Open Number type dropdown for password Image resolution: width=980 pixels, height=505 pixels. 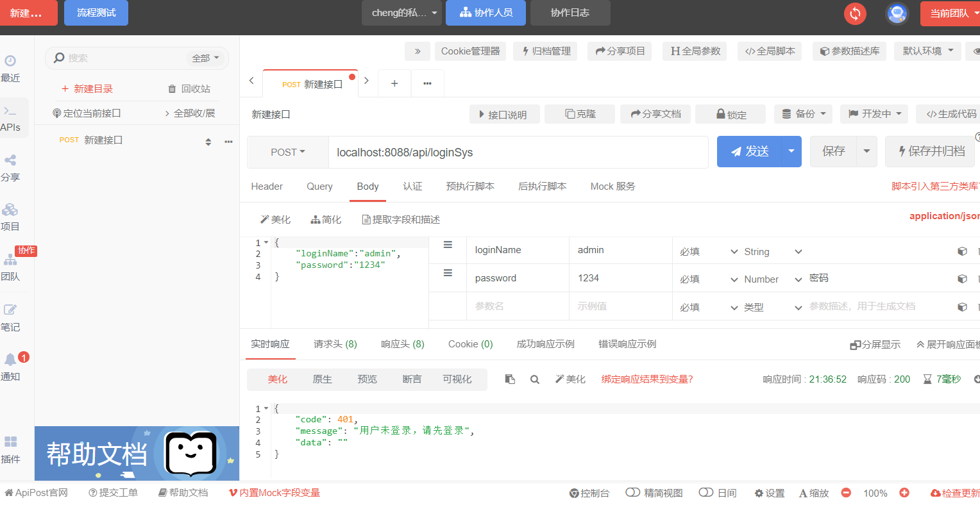point(773,279)
